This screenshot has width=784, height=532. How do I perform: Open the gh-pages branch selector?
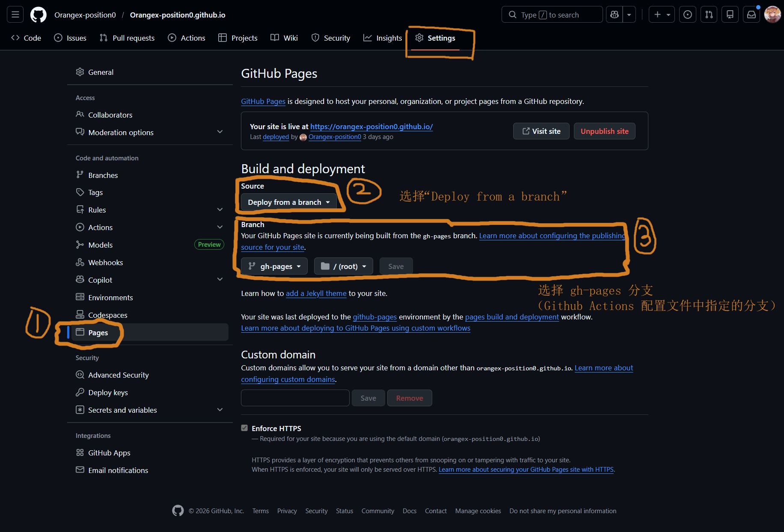(x=274, y=266)
